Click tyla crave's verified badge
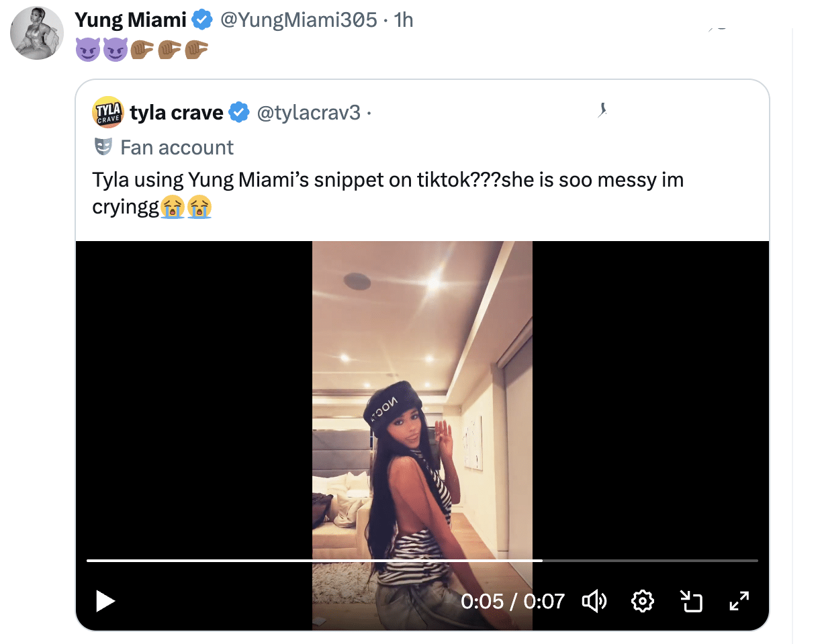Viewport: 820px width, 644px height. pos(240,113)
